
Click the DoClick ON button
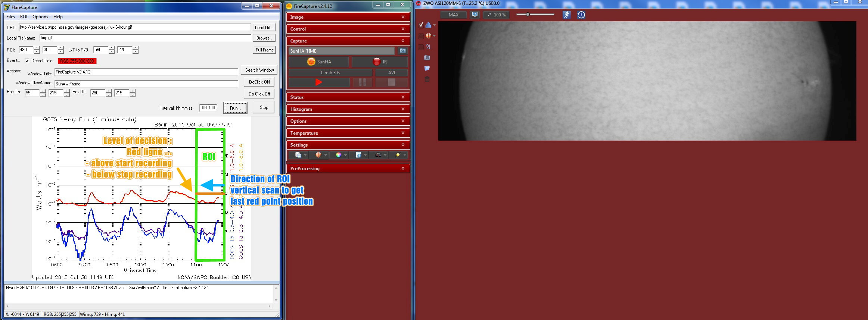pyautogui.click(x=259, y=82)
